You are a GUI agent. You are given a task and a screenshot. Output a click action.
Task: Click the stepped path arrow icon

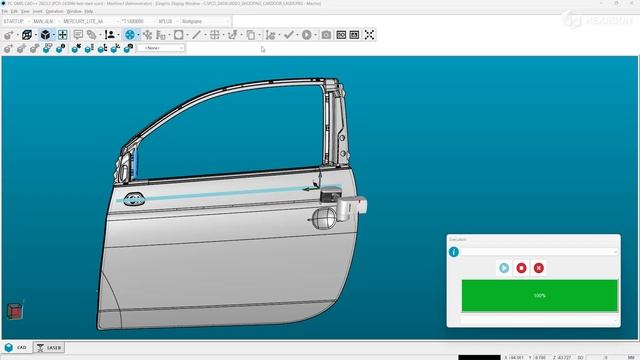232,35
